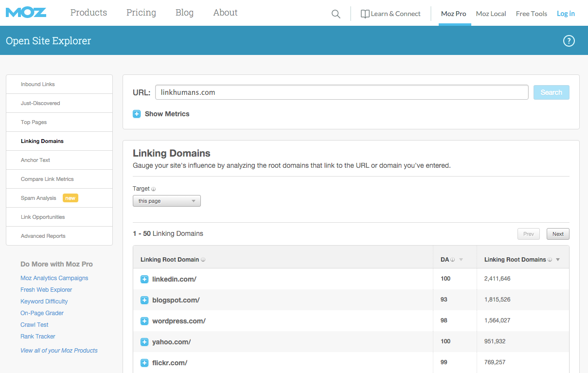588x373 pixels.
Task: Click the flickr.com/ domain name
Action: pos(170,363)
